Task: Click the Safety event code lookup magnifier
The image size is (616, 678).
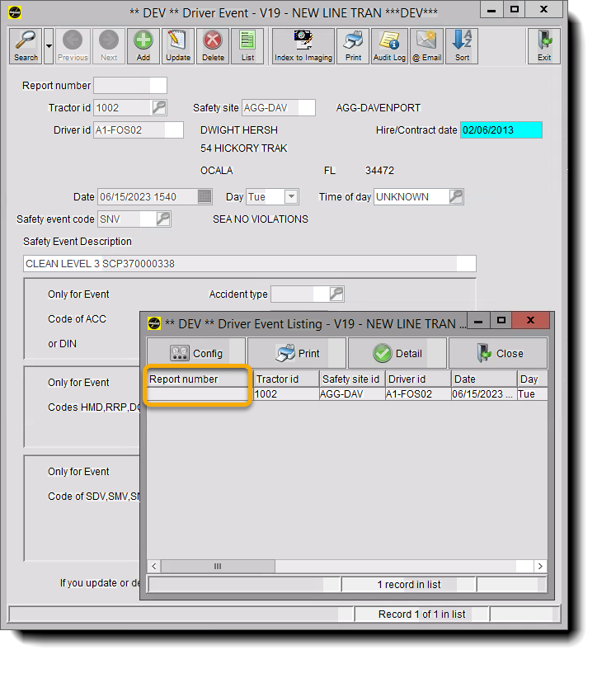Action: pyautogui.click(x=163, y=219)
